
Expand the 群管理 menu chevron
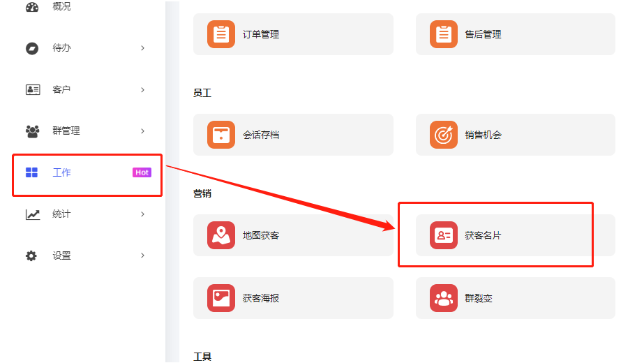click(x=142, y=131)
